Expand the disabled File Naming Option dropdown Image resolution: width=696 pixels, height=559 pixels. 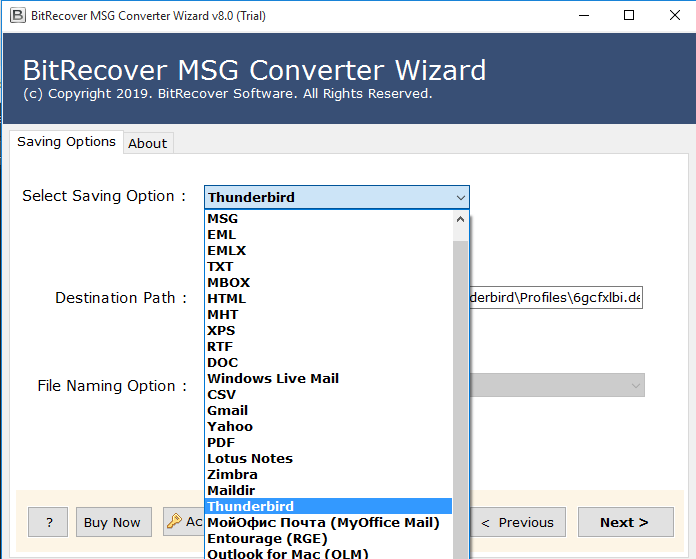557,385
